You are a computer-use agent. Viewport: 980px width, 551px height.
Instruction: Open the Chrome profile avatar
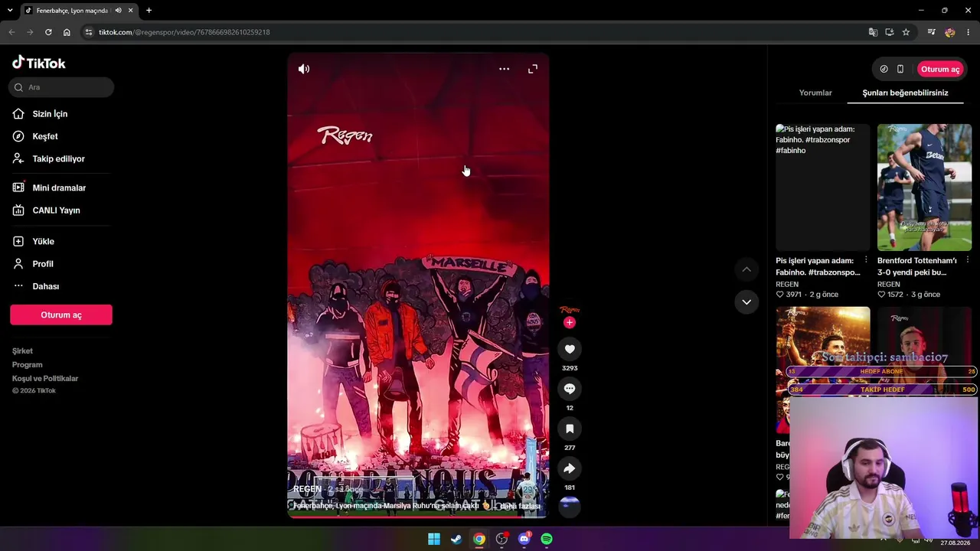pyautogui.click(x=950, y=32)
